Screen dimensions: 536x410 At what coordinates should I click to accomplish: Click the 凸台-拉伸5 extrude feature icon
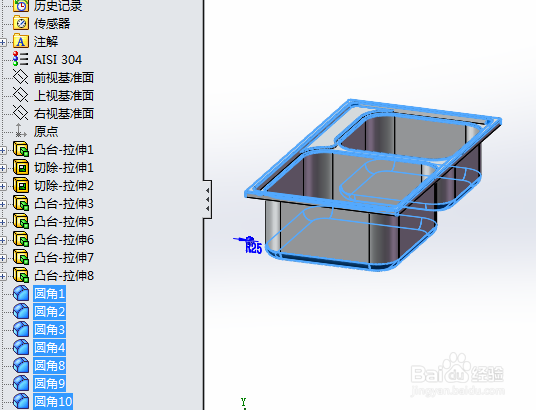pos(21,221)
